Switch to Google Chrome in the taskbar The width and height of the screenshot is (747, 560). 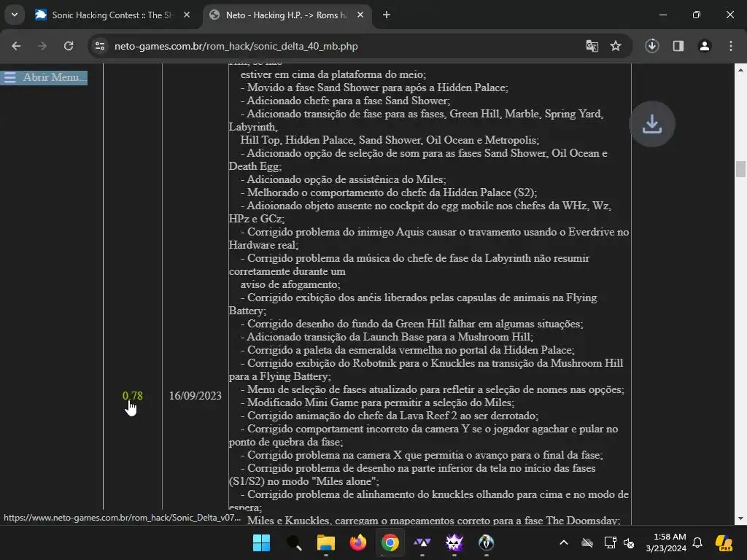pyautogui.click(x=390, y=542)
